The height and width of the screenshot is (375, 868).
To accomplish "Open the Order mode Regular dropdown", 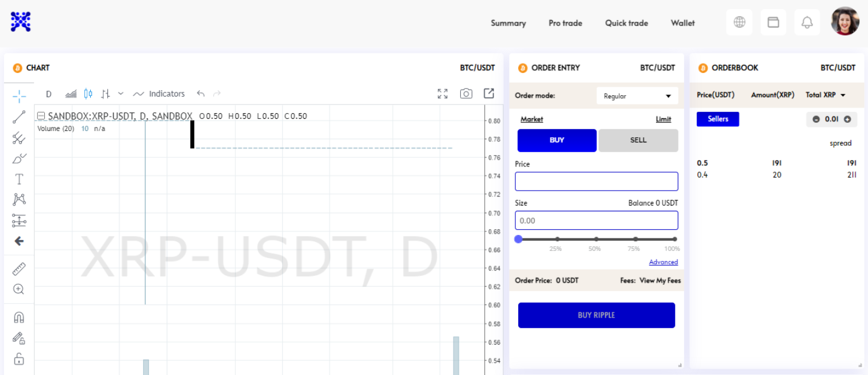I will 637,96.
